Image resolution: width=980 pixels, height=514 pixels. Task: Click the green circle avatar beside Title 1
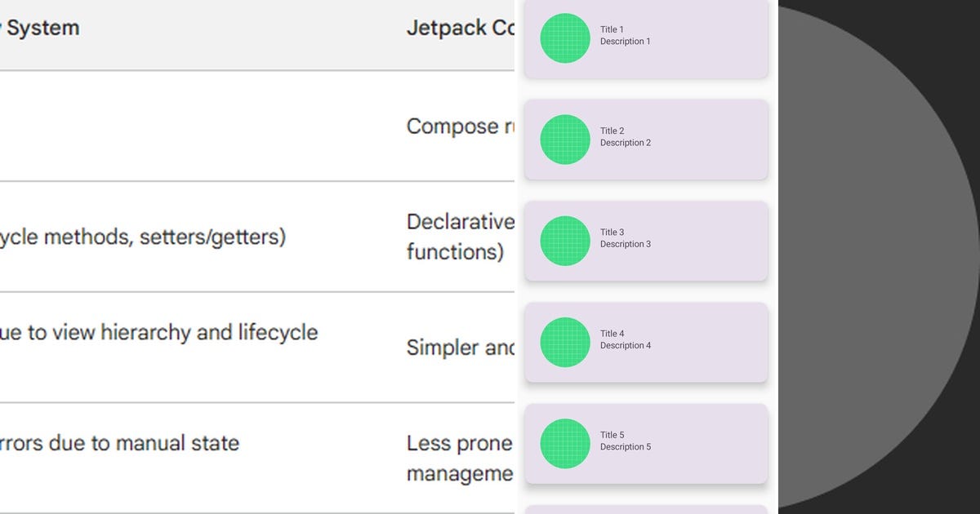pos(565,38)
